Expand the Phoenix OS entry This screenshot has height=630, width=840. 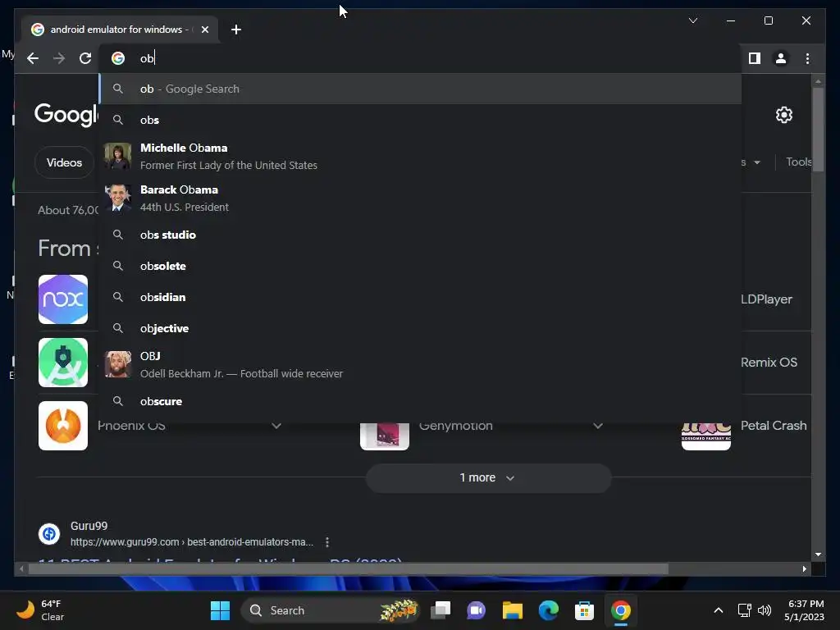point(276,427)
